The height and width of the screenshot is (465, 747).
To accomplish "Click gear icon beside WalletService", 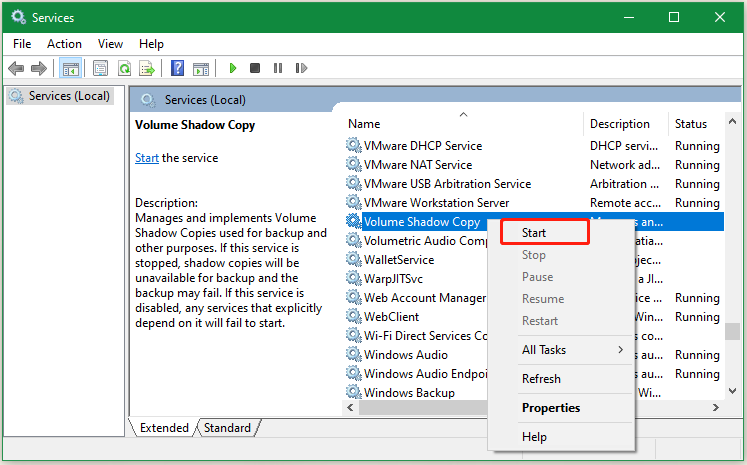I will point(353,259).
